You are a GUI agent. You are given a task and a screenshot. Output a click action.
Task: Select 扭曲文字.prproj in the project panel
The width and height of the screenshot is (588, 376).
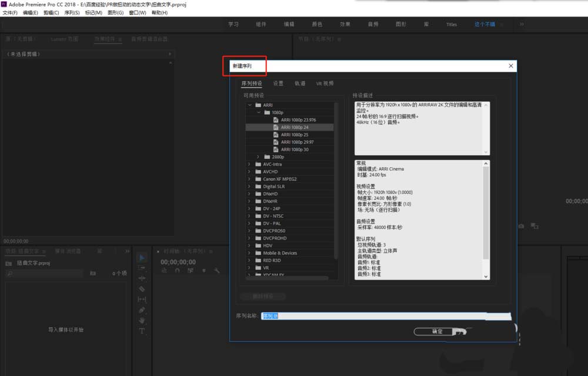(32, 263)
